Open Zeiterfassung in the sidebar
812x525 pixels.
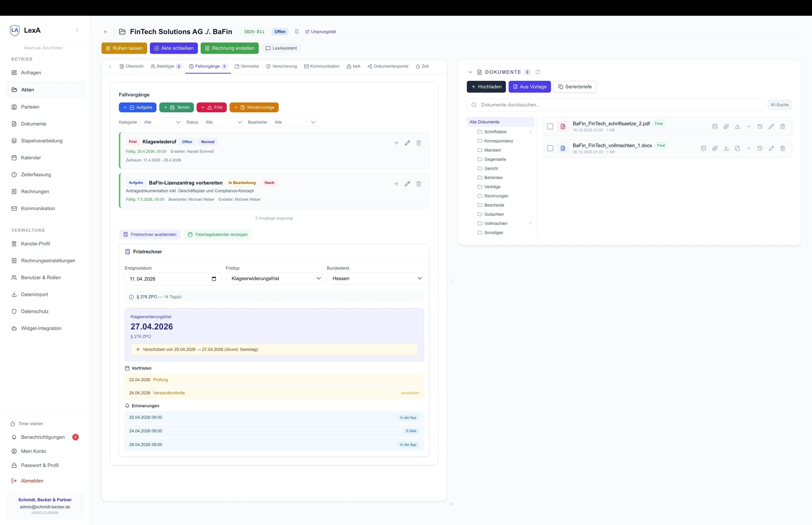(36, 175)
